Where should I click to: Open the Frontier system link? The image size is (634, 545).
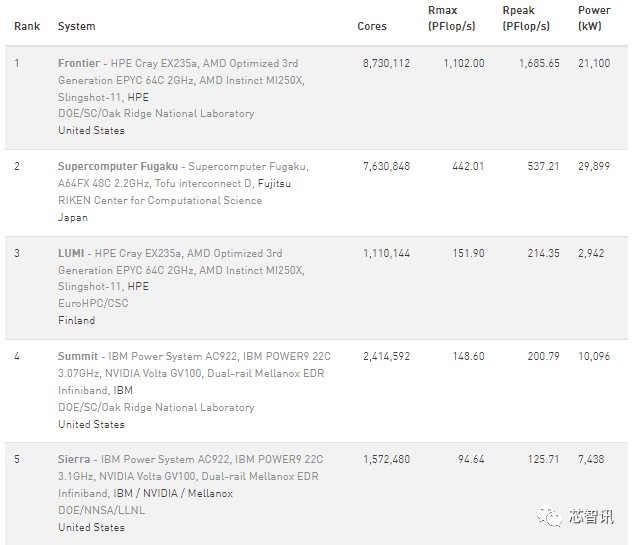point(79,63)
